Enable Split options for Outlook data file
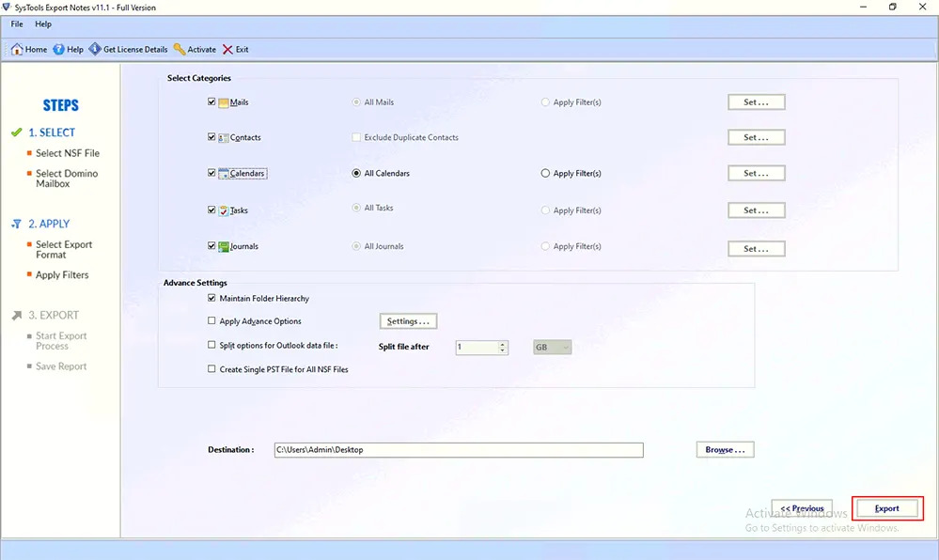This screenshot has height=560, width=939. [211, 345]
